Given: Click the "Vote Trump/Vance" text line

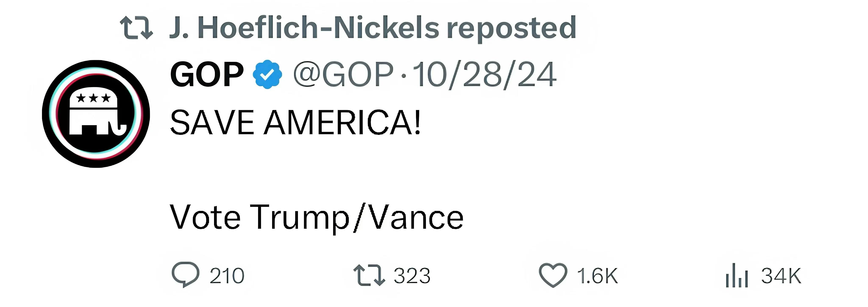Looking at the screenshot, I should point(317,217).
